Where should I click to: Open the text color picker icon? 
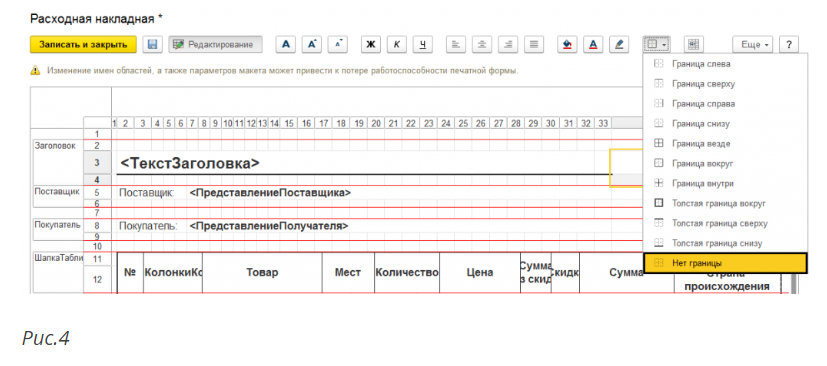point(593,44)
